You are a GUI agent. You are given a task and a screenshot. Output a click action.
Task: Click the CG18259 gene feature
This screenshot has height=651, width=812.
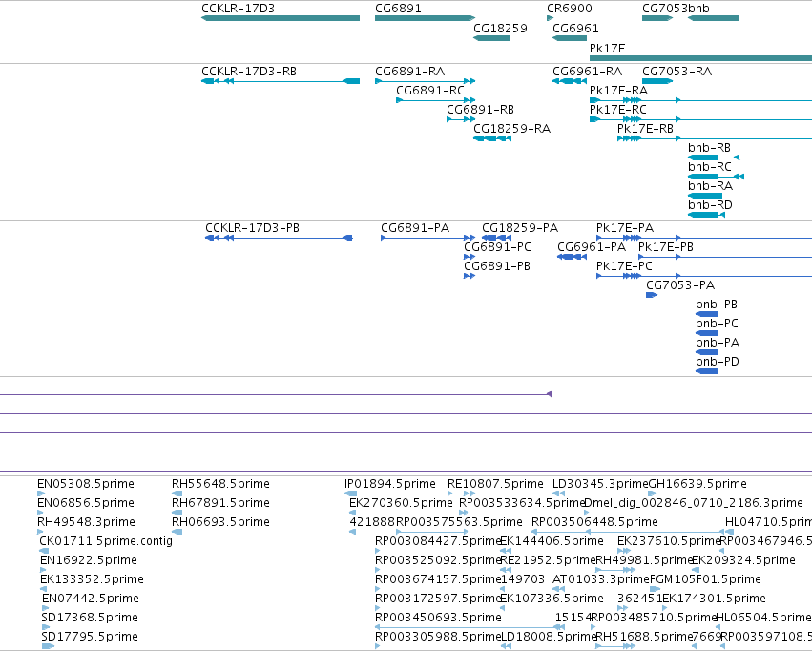pos(491,38)
